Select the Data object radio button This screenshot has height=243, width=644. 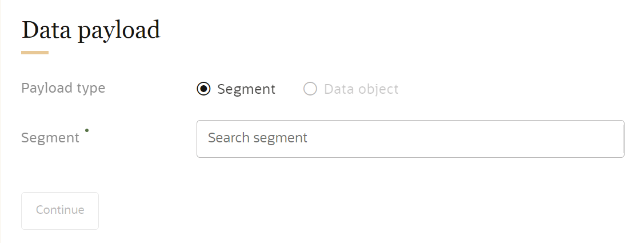tap(310, 89)
